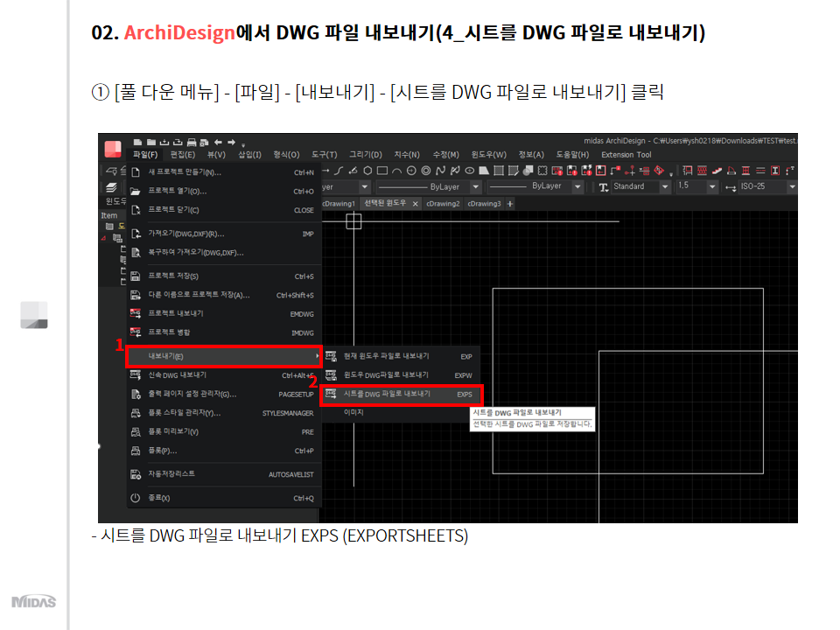Open the quick-access toolbar customize arrow
Screen dimensions: 840x630
point(243,144)
